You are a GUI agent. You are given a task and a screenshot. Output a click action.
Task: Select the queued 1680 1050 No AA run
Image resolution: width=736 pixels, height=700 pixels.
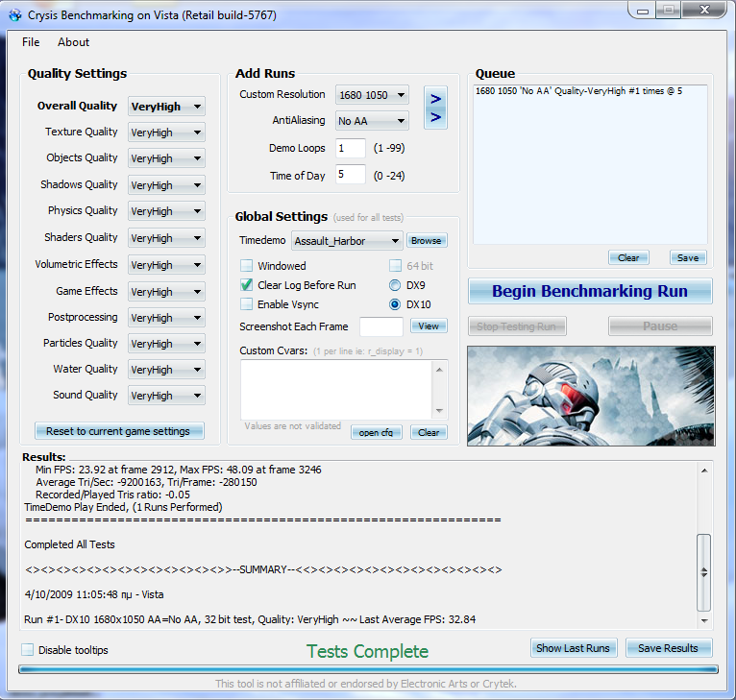578,91
